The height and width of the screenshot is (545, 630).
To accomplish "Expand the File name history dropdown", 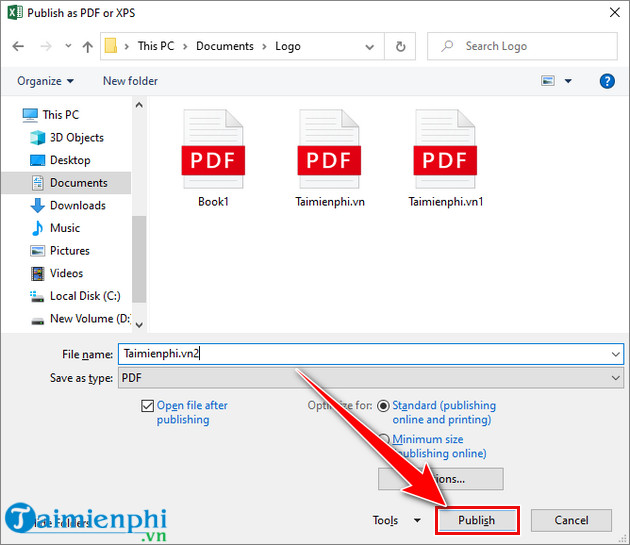I will (x=616, y=354).
